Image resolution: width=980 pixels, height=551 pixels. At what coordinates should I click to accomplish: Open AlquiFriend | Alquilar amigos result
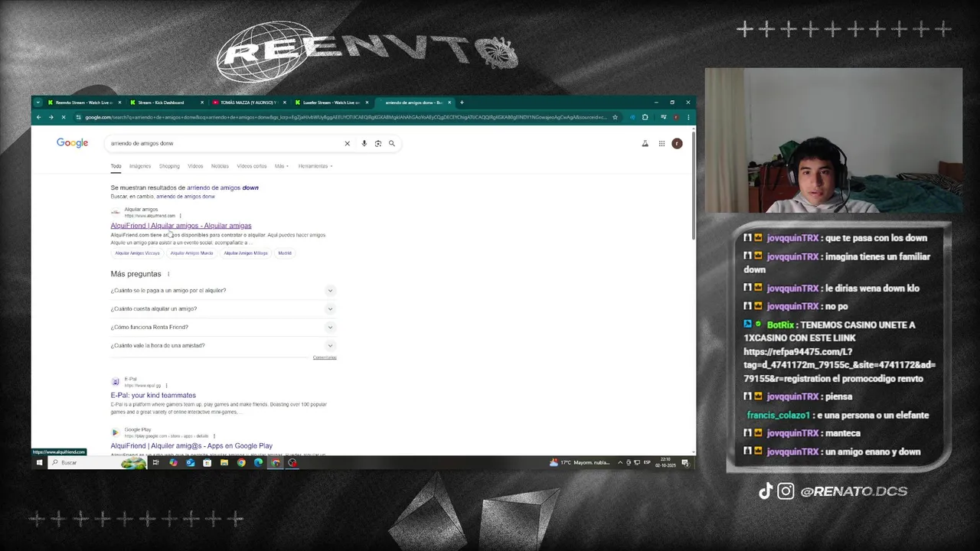coord(181,226)
